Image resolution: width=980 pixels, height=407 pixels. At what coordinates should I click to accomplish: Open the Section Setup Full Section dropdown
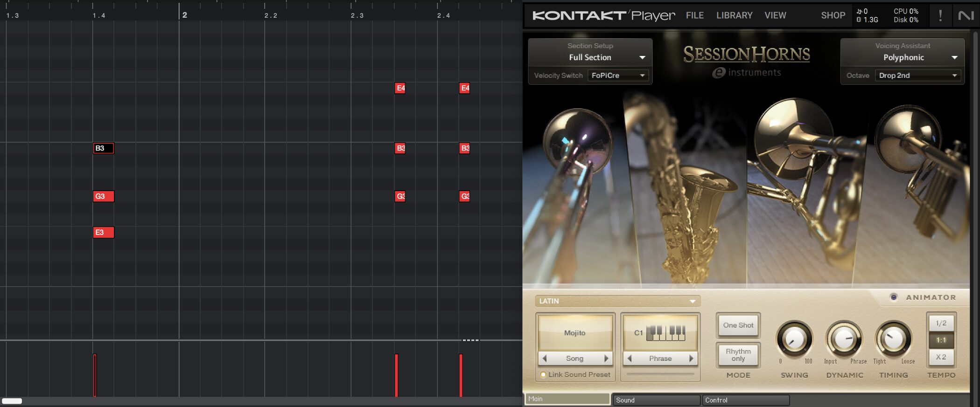pos(590,57)
